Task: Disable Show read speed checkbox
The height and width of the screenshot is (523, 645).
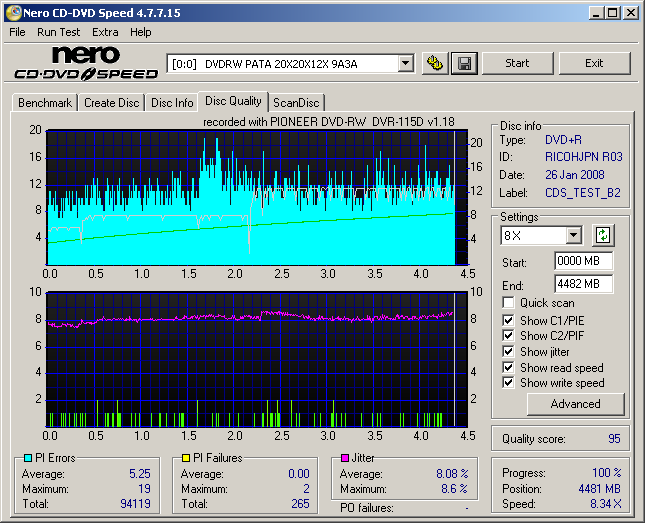Action: (x=508, y=367)
